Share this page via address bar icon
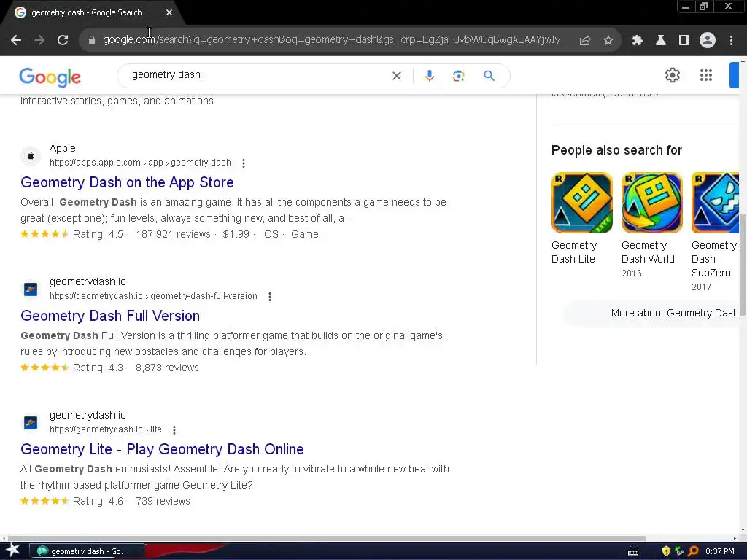 (x=585, y=41)
